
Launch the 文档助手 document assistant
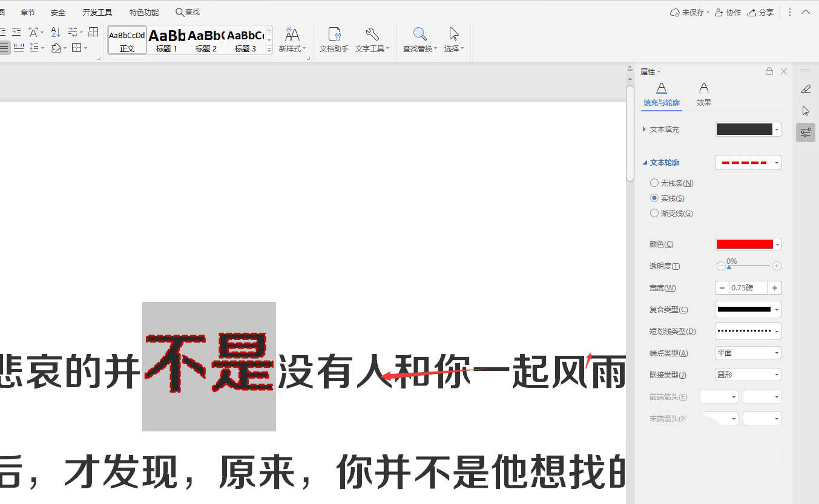pos(333,41)
